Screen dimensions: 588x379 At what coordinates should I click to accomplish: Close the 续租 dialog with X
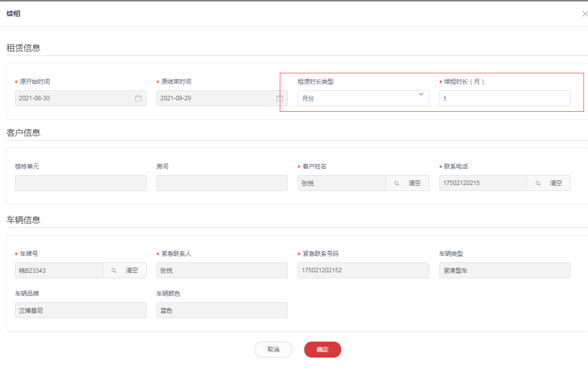coord(585,14)
